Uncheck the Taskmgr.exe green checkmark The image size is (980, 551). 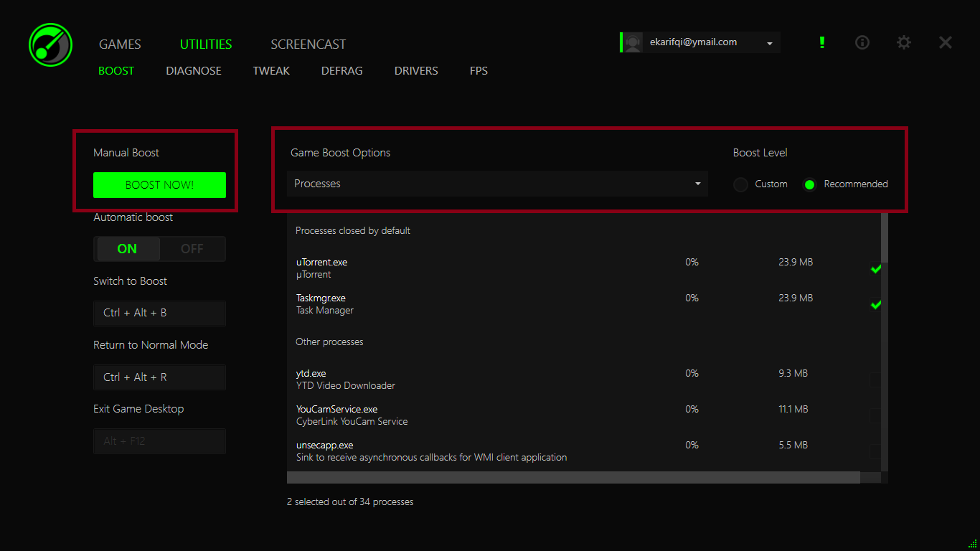[x=876, y=305]
